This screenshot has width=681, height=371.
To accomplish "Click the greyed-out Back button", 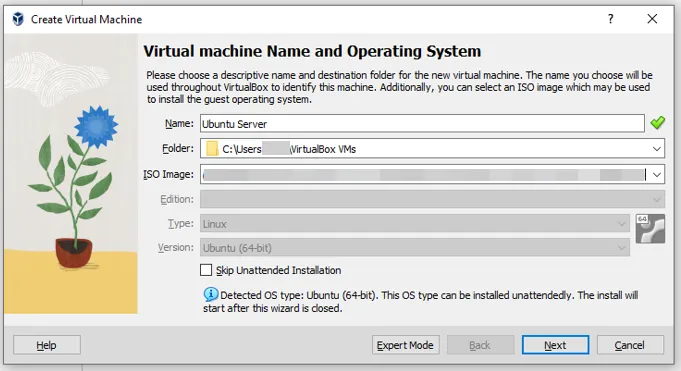I will [x=480, y=345].
